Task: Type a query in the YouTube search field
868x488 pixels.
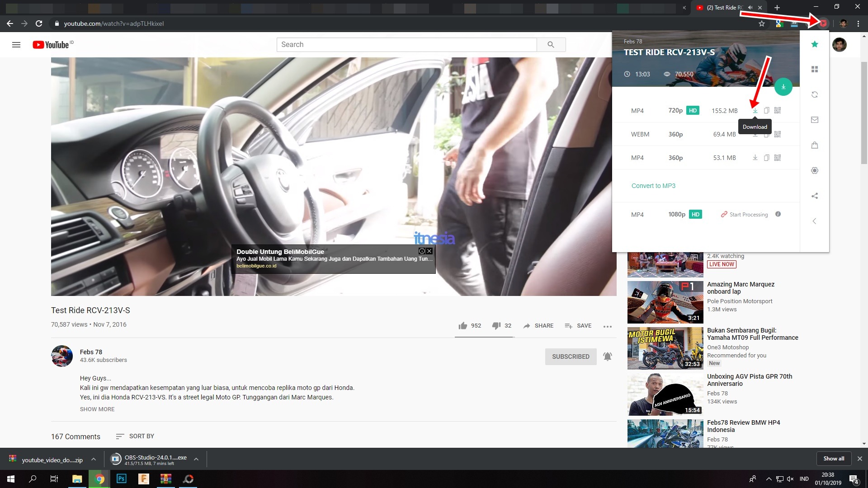Action: point(406,44)
